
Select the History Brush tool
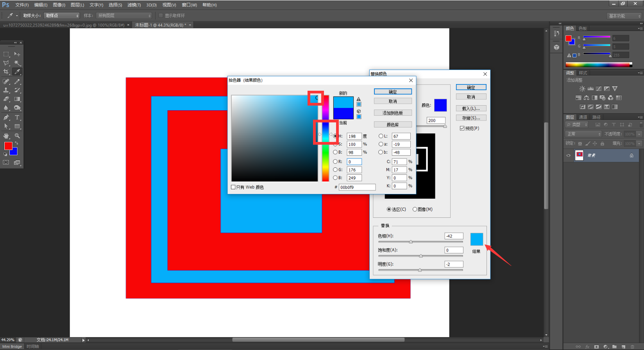[x=17, y=90]
